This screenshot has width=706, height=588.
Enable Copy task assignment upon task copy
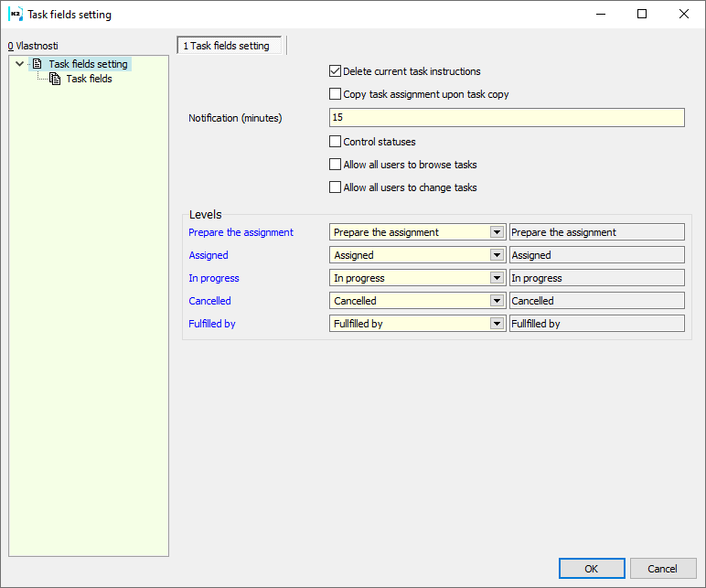pos(335,94)
